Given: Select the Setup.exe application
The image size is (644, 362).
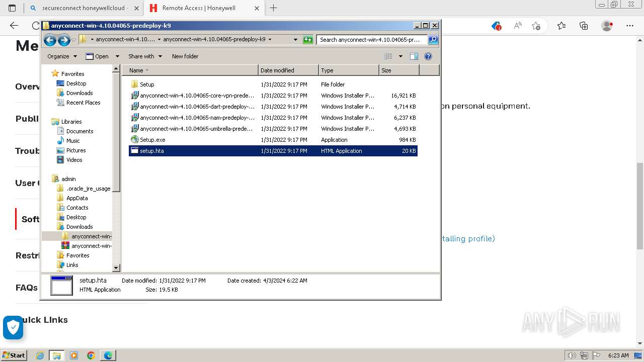Looking at the screenshot, I should coord(273,140).
